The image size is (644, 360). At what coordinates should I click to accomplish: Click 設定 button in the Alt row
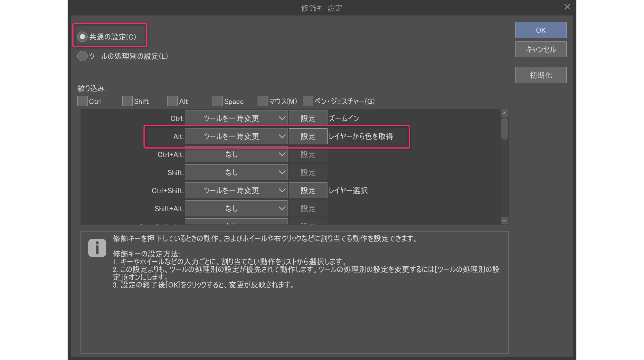pos(308,136)
